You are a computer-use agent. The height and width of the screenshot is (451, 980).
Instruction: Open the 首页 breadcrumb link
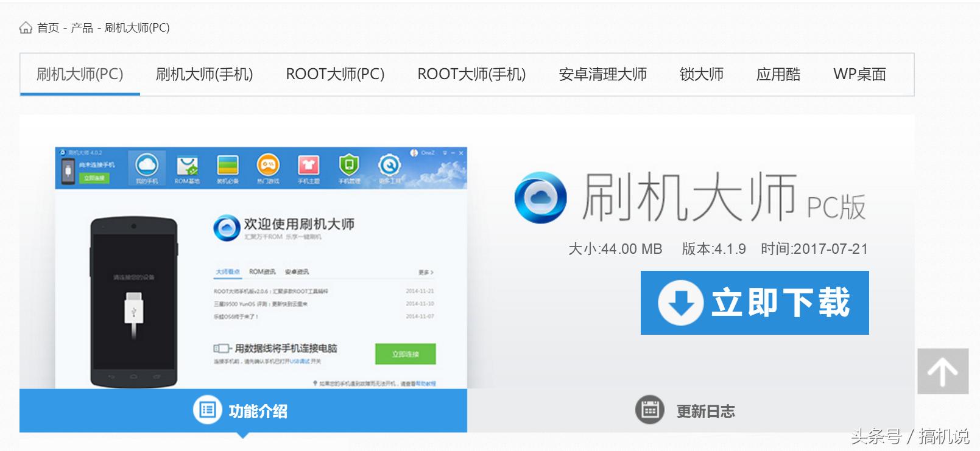coord(48,28)
